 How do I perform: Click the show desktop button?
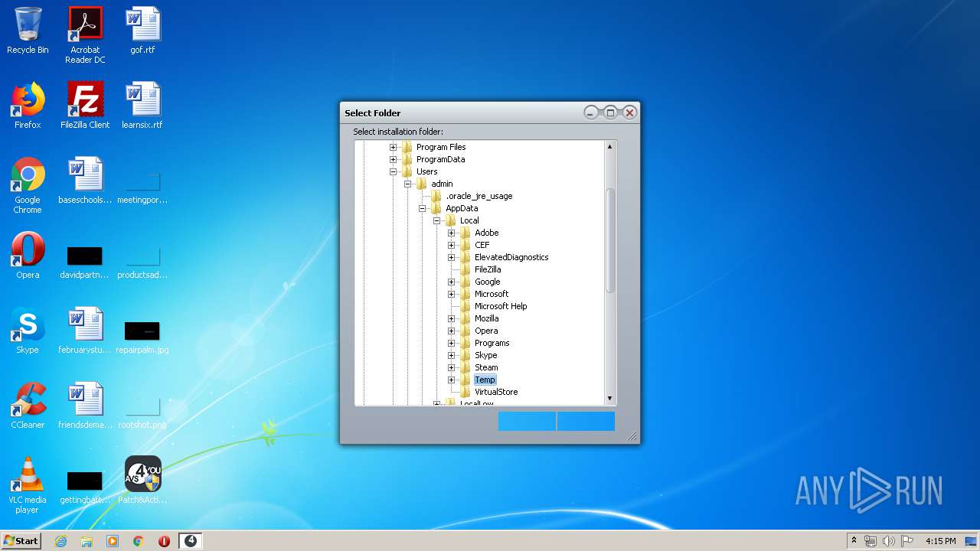[972, 541]
